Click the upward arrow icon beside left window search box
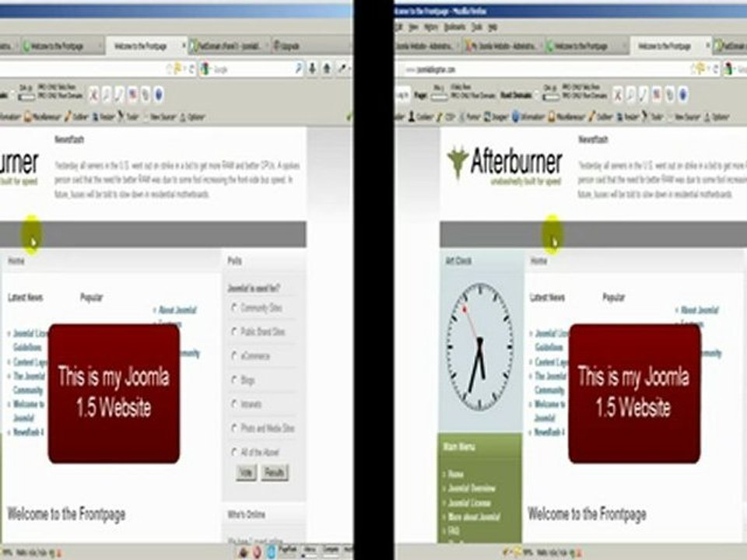Screen dimensions: 747x560 pos(327,68)
